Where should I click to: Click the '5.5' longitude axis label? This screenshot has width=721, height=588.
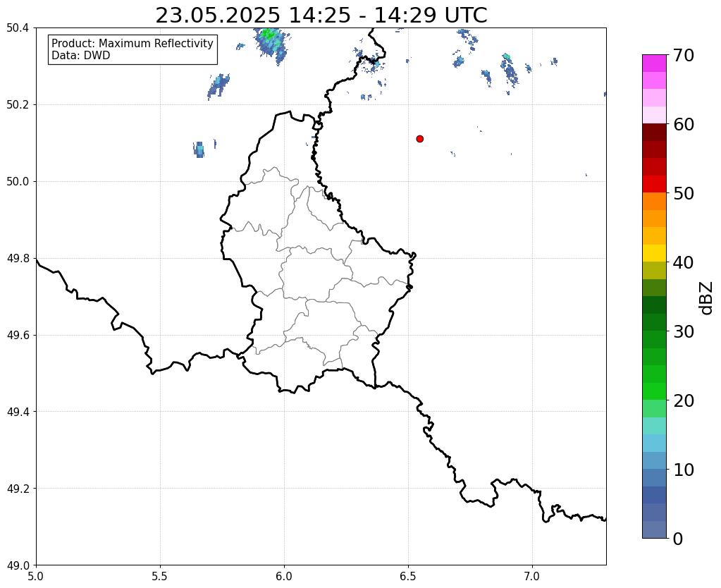160,576
